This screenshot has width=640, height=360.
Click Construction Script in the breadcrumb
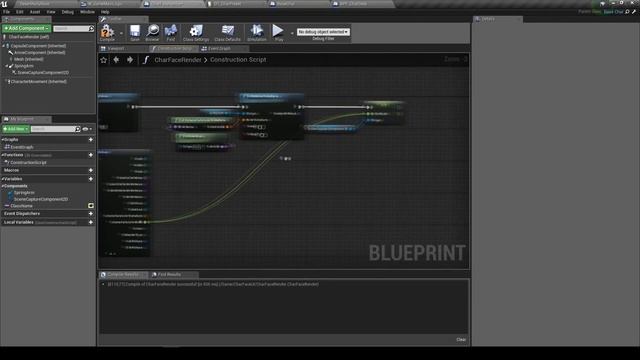pos(238,60)
